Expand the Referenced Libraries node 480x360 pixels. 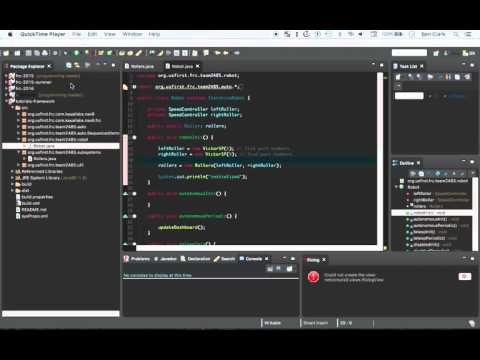12,171
